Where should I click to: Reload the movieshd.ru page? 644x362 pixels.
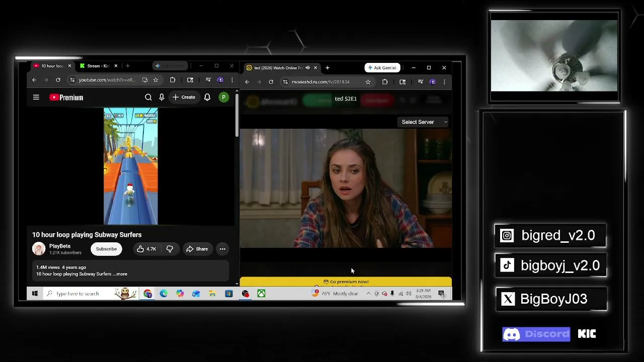click(x=271, y=82)
